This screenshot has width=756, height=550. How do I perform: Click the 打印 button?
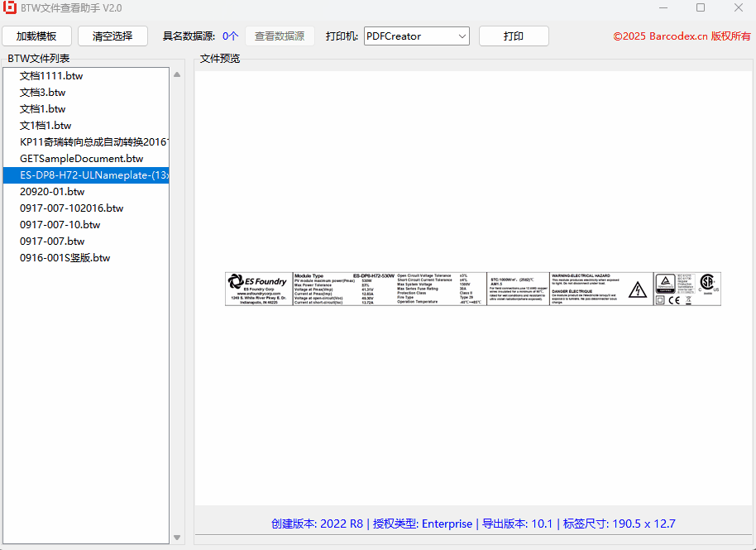[514, 36]
